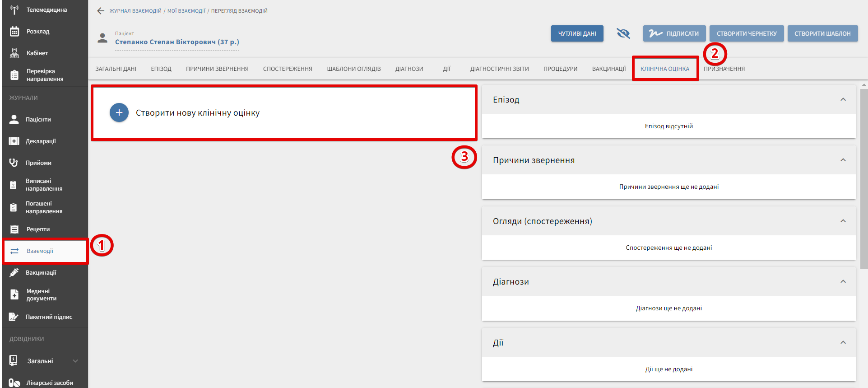Toggle the crossed-eye visibility icon
868x388 pixels.
(x=623, y=33)
